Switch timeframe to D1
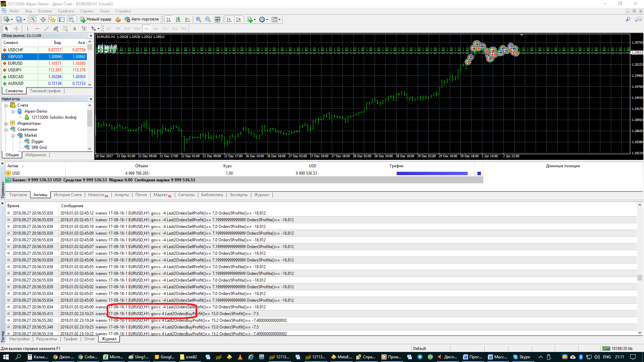The height and width of the screenshot is (362, 644). [x=165, y=28]
